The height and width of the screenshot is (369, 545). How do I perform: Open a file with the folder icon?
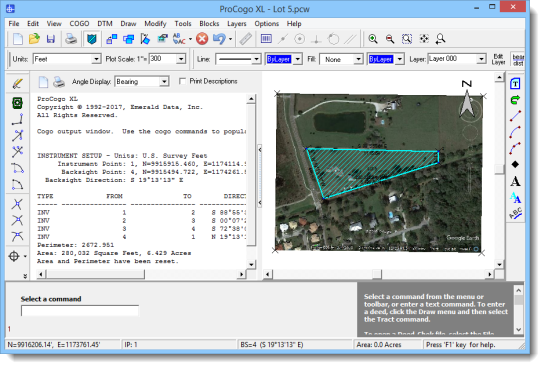coord(34,39)
